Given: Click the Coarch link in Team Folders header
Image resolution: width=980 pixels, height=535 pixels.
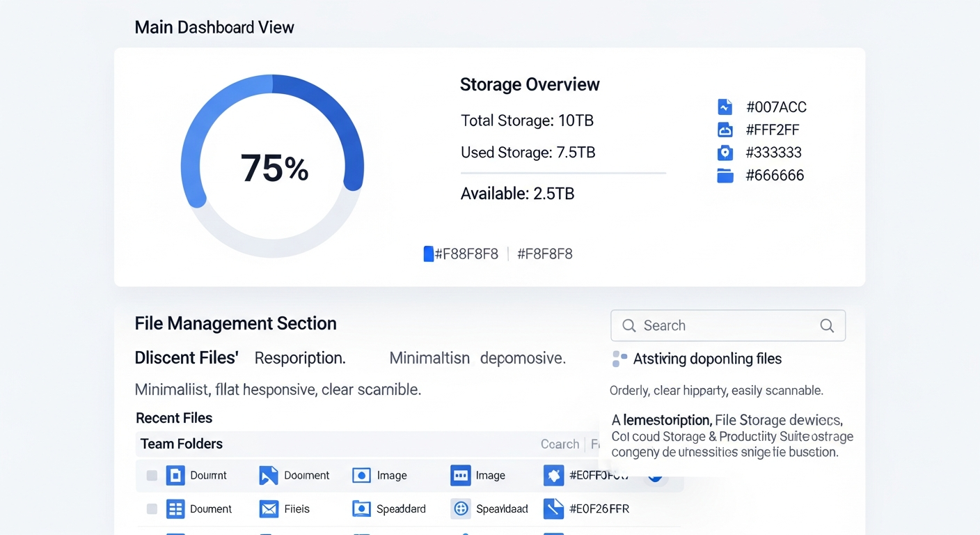Looking at the screenshot, I should (560, 444).
